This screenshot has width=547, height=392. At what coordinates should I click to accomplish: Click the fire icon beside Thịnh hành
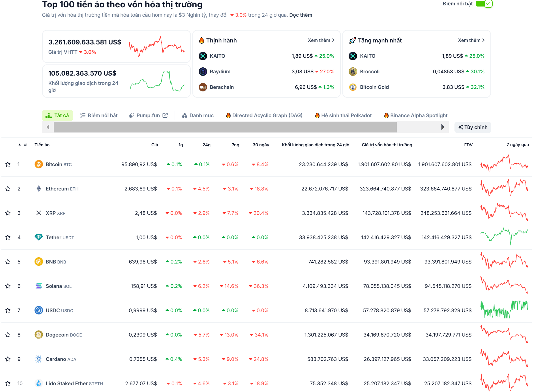(201, 40)
